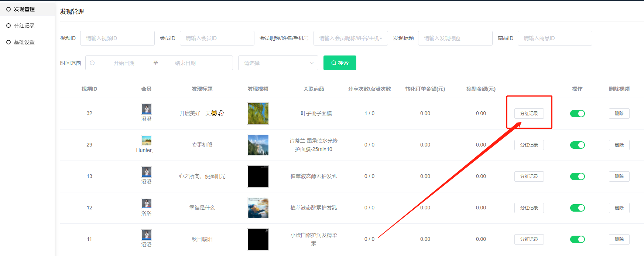Pick the 开始日期 start date
644x256 pixels.
pyautogui.click(x=124, y=63)
